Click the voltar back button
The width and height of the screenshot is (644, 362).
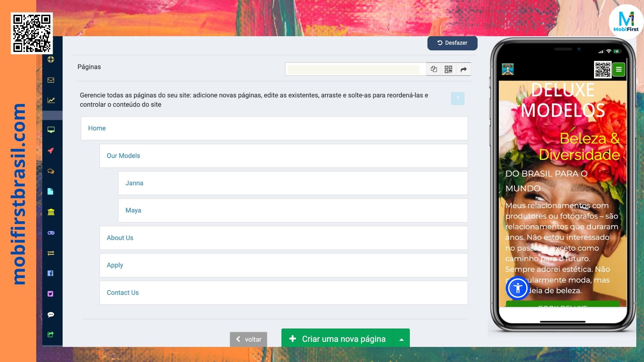pos(249,339)
